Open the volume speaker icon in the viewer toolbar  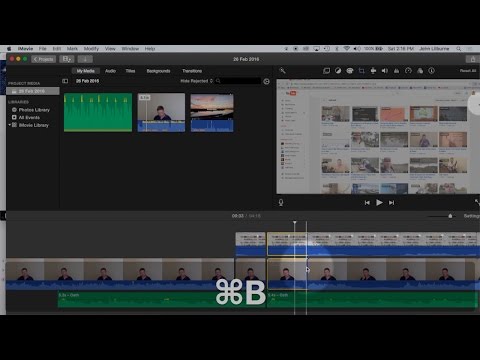click(385, 71)
